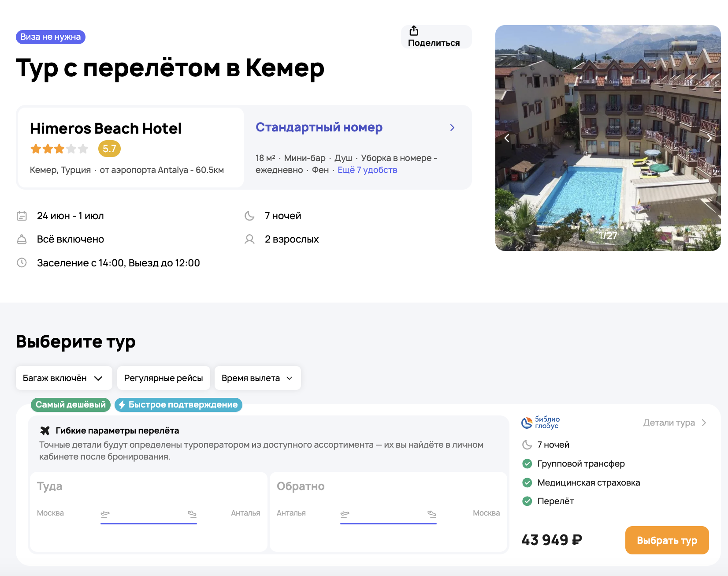Show next hotel photo with right arrow
The width and height of the screenshot is (728, 576).
[x=709, y=138]
